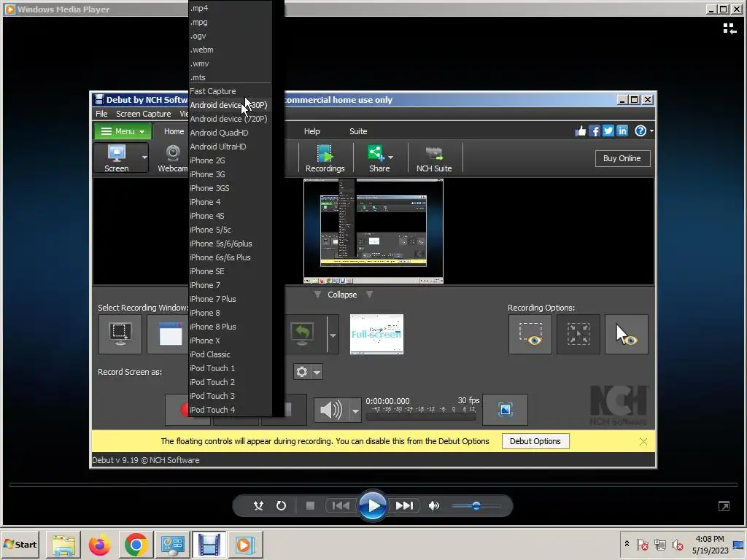
Task: Open encoder options gear button
Action: (x=302, y=372)
